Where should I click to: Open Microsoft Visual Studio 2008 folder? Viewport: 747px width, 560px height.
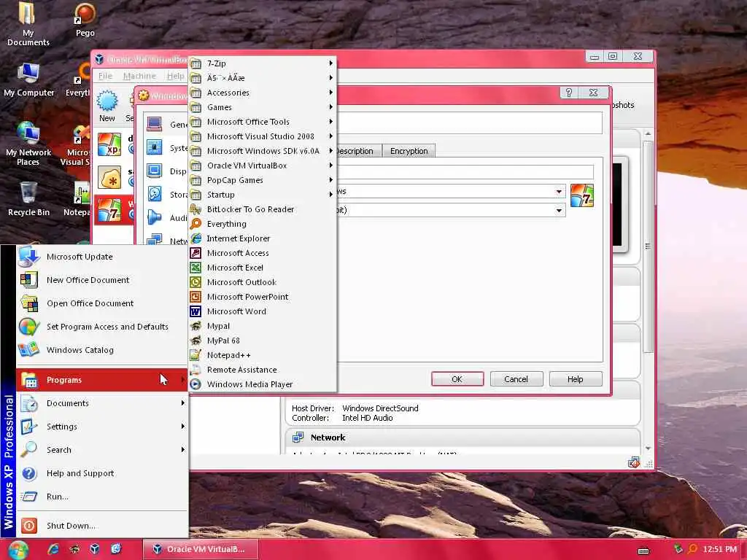[262, 136]
